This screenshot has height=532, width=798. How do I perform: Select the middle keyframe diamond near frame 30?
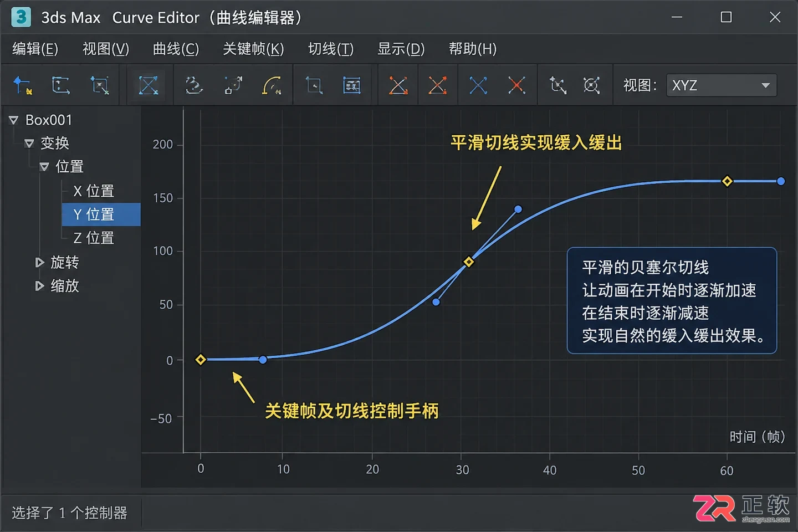tap(469, 262)
